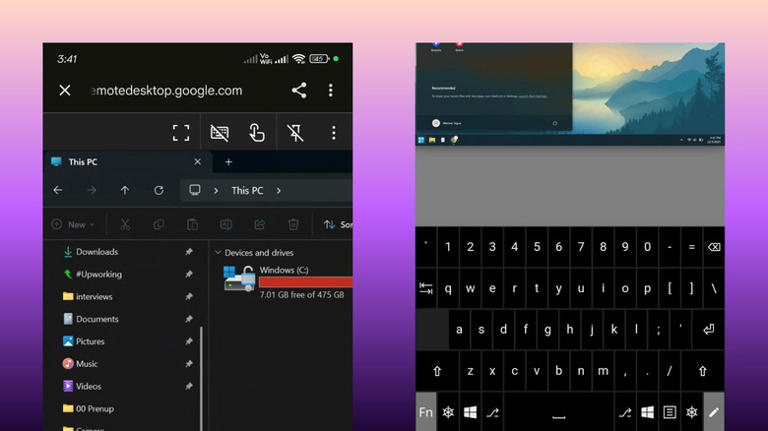Click the Paste icon

(x=192, y=224)
